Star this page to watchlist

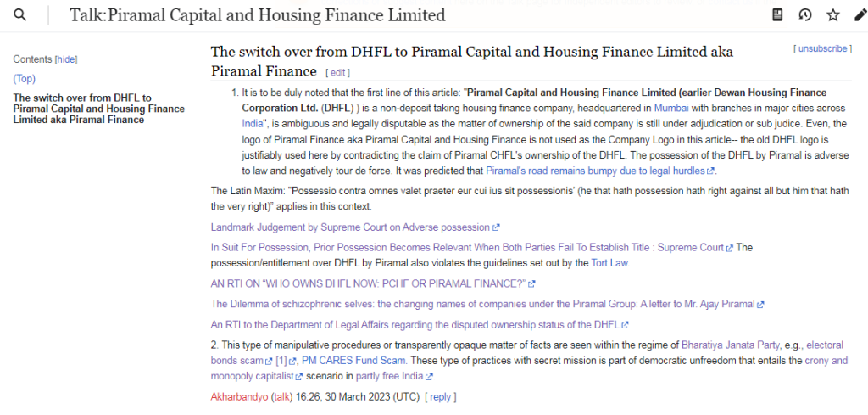pyautogui.click(x=832, y=15)
